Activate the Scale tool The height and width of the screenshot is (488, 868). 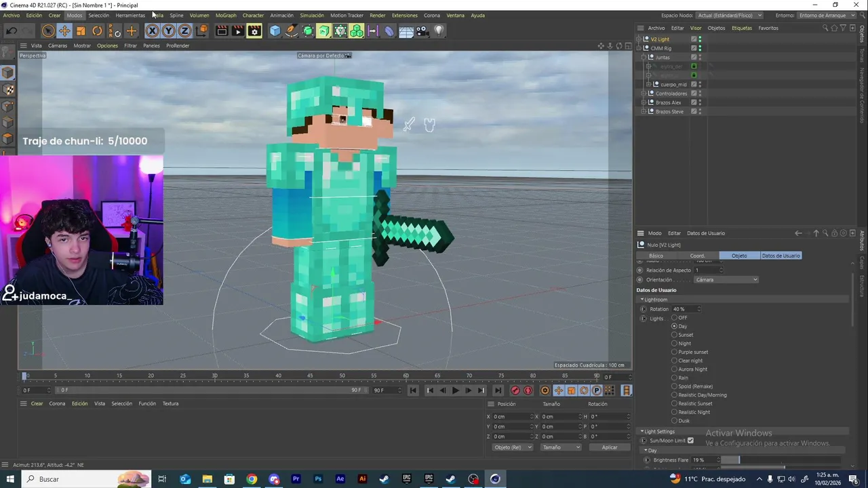pyautogui.click(x=81, y=30)
